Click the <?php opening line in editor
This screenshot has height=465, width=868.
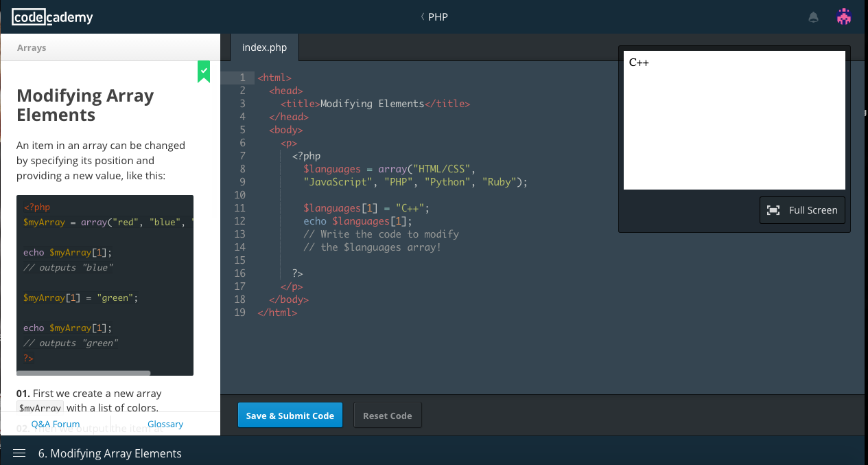[x=306, y=156]
